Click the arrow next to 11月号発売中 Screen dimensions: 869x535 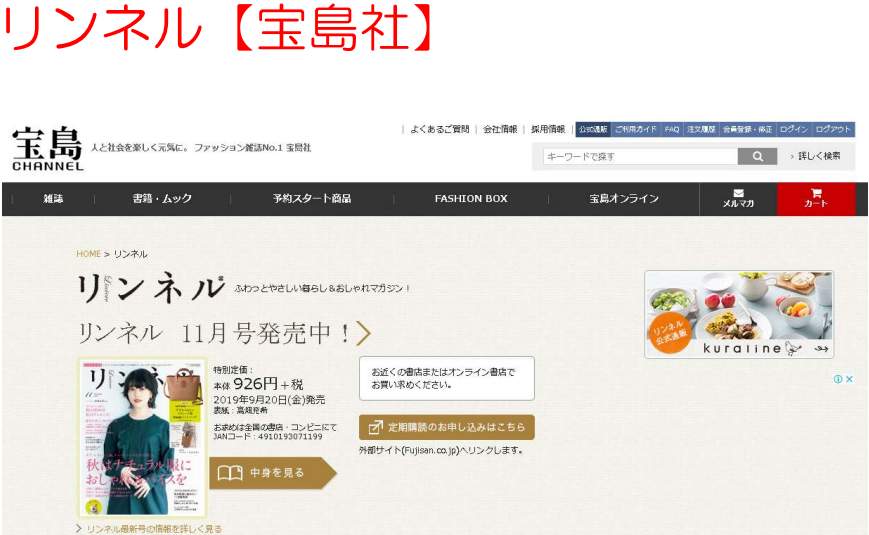pyautogui.click(x=364, y=333)
